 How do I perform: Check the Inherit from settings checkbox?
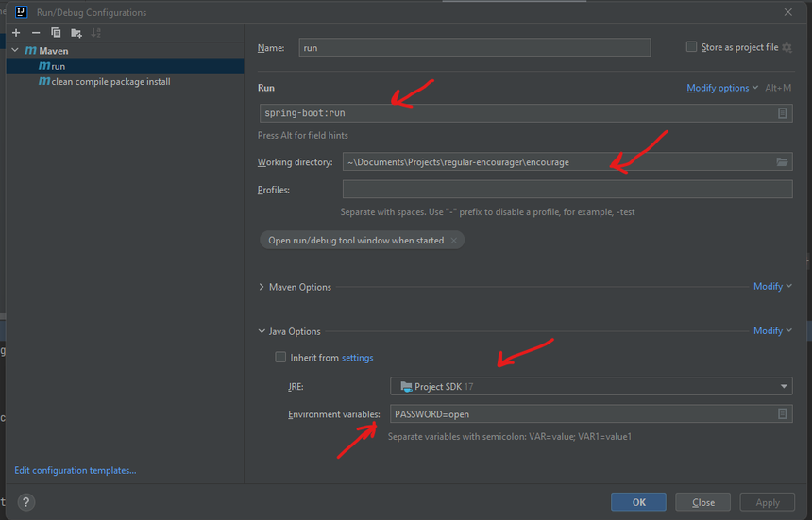point(280,358)
